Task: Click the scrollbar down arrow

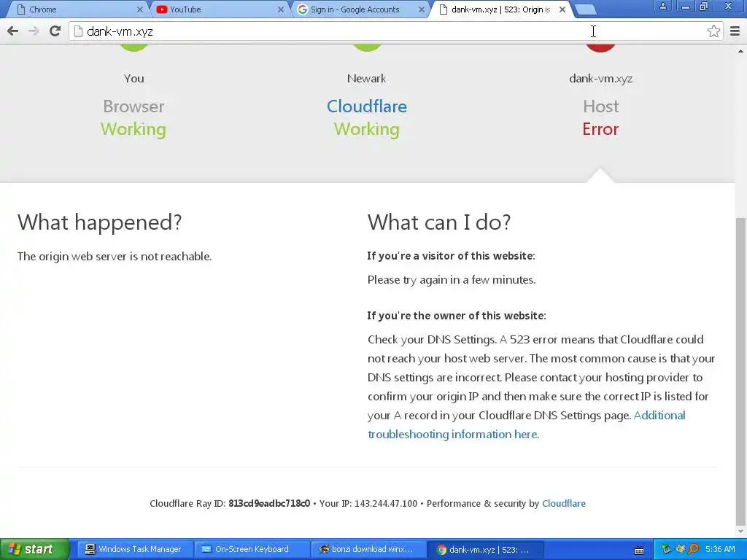Action: pyautogui.click(x=741, y=532)
